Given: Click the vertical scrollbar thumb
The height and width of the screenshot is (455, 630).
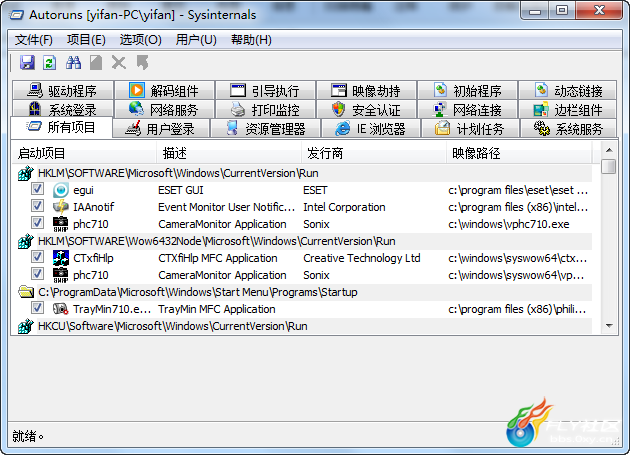Looking at the screenshot, I should click(x=609, y=166).
